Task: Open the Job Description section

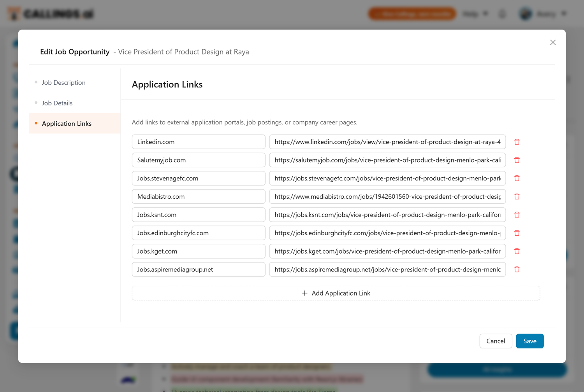Action: coord(75,82)
